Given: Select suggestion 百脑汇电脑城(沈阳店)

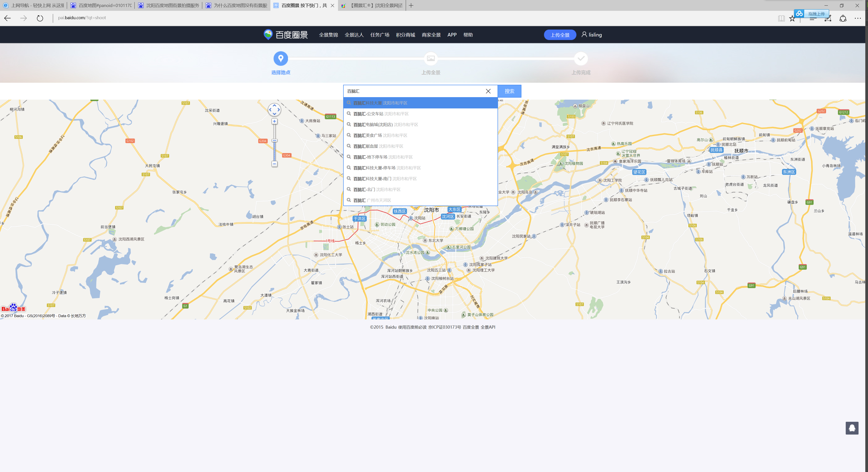Looking at the screenshot, I should (x=420, y=124).
